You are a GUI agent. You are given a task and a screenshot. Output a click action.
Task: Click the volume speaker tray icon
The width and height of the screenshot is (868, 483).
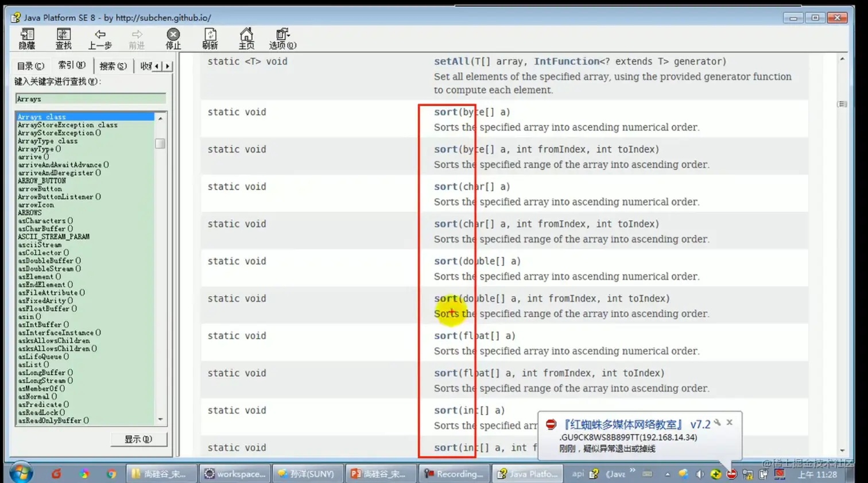tap(699, 474)
